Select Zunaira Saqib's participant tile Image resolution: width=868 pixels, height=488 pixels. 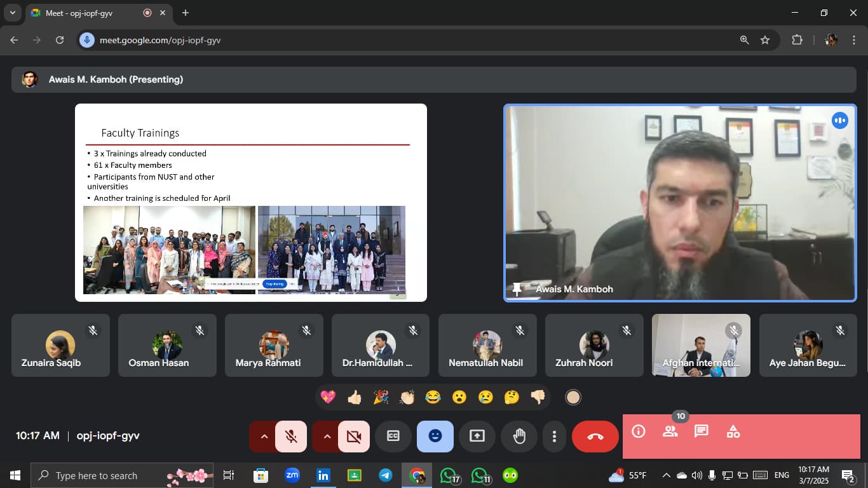click(60, 345)
